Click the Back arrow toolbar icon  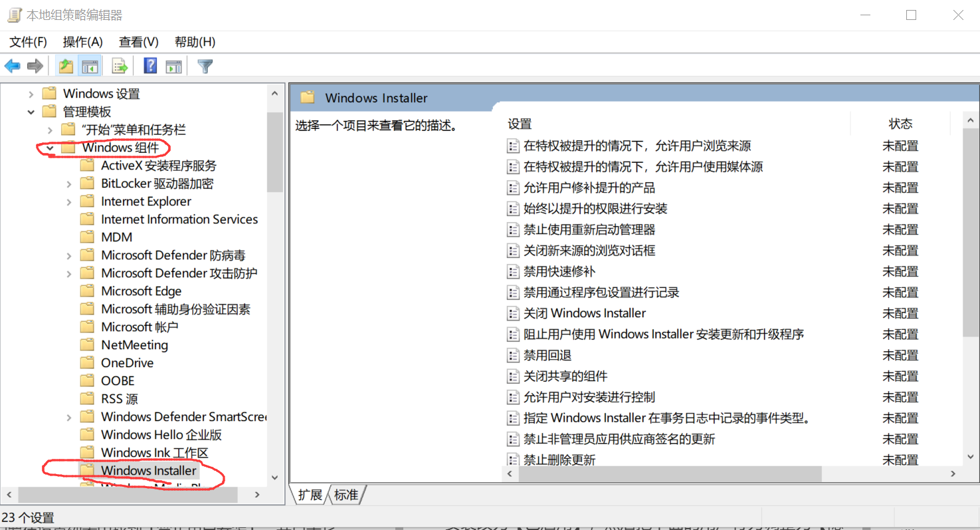13,66
